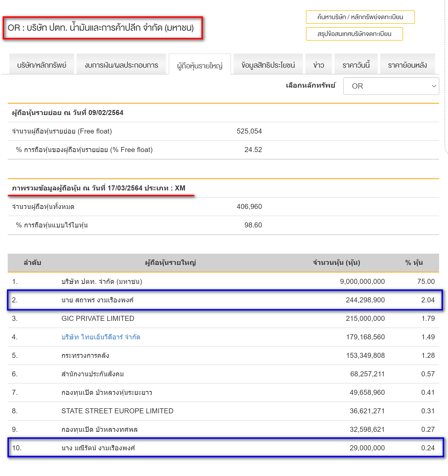Select shareholder สำนักงานประกันสังคม
Screen dimensions: 448x476
click(93, 374)
